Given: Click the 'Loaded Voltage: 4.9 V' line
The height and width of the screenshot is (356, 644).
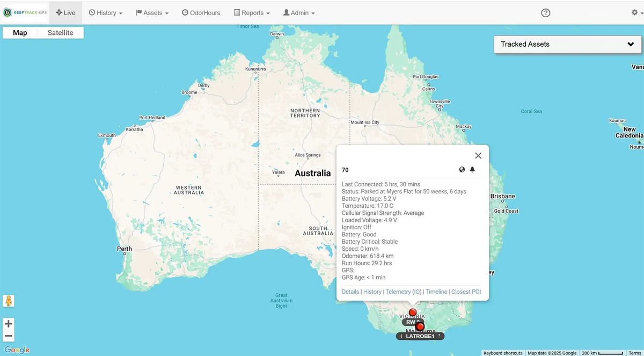Looking at the screenshot, I should pos(369,220).
